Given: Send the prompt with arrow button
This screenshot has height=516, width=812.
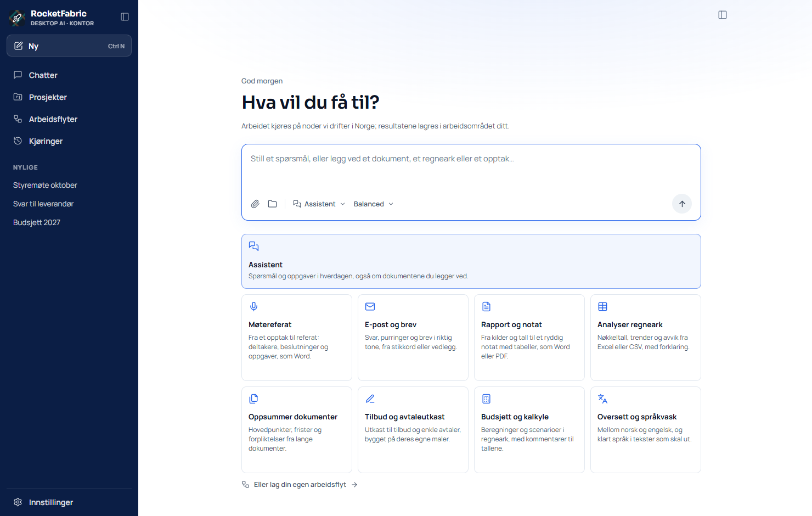Looking at the screenshot, I should [x=682, y=204].
